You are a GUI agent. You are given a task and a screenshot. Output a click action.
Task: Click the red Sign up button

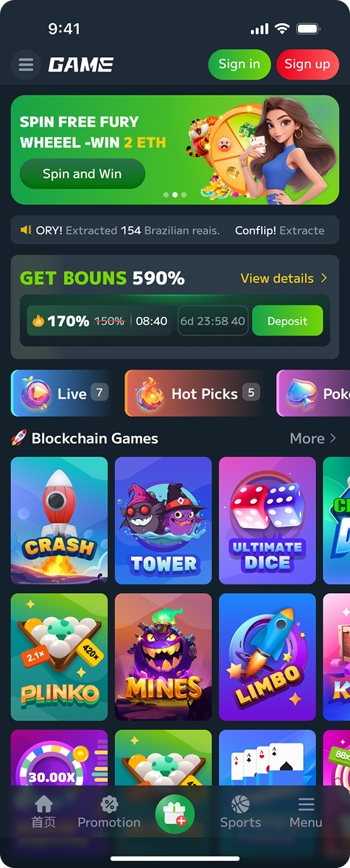coord(307,64)
